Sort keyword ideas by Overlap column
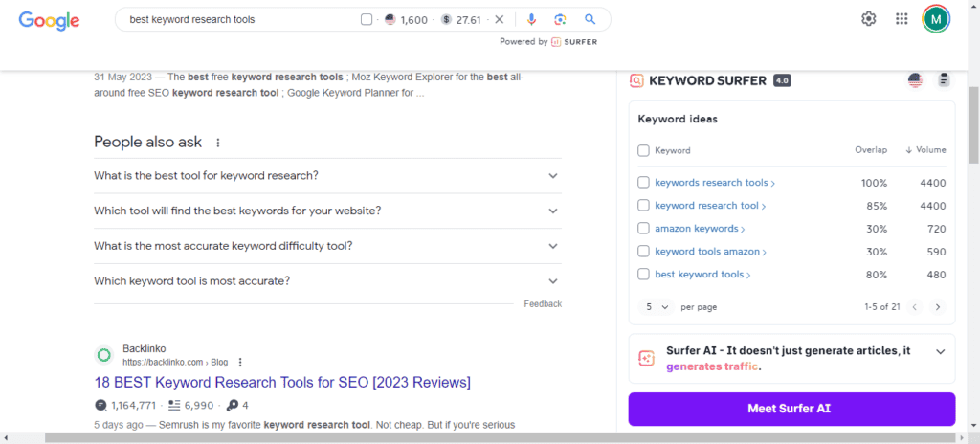This screenshot has width=980, height=444. tap(871, 150)
